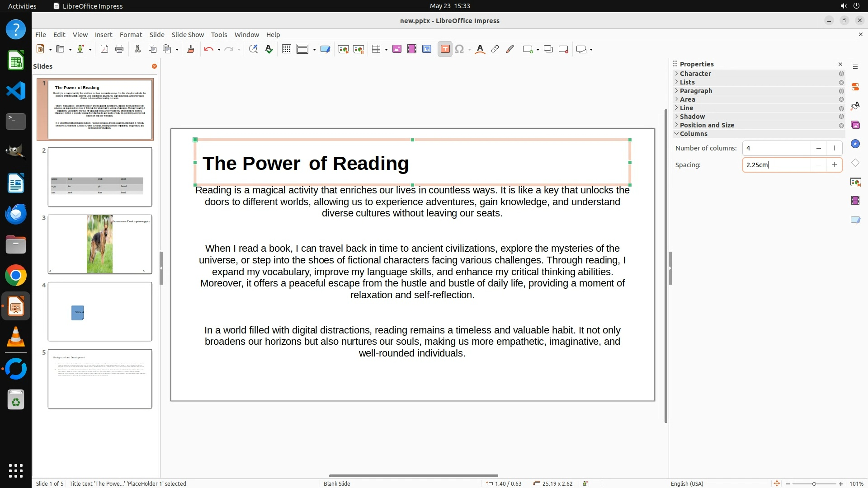This screenshot has height=488, width=868.
Task: Toggle the Master Slide view button
Action: click(x=325, y=49)
